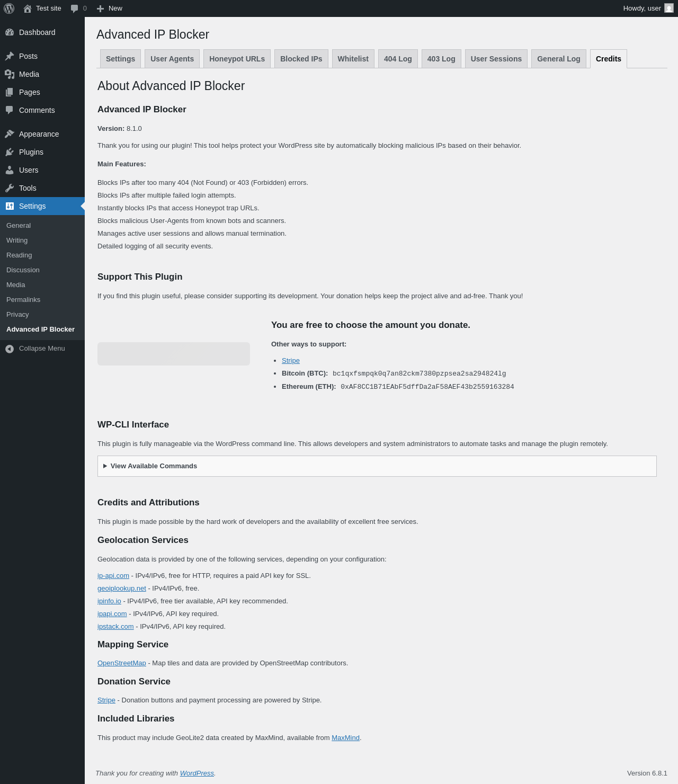Screen dimensions: 678x784
Task: Open the Whitelist tab
Action: point(353,59)
